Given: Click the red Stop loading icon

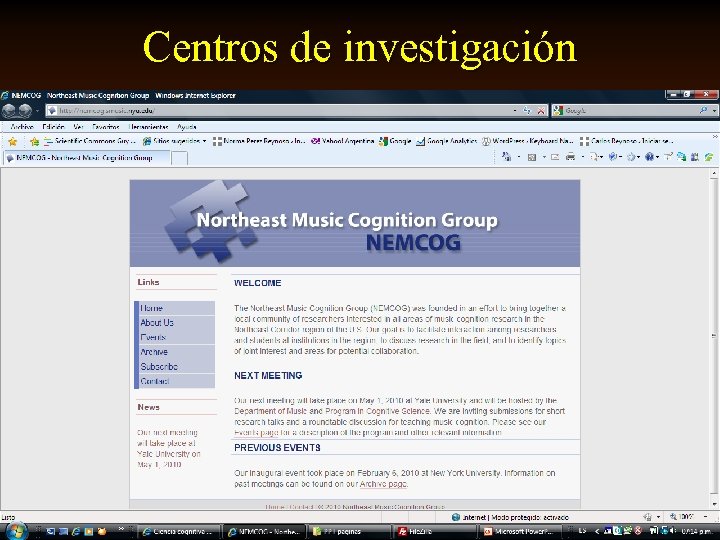Looking at the screenshot, I should coord(541,111).
